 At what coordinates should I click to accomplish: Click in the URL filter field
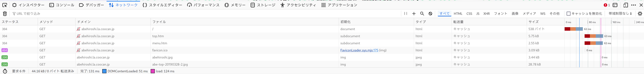point(205,13)
